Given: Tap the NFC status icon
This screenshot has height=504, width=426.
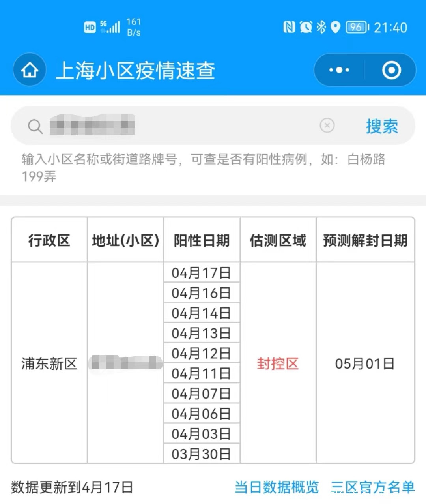Looking at the screenshot, I should [289, 27].
